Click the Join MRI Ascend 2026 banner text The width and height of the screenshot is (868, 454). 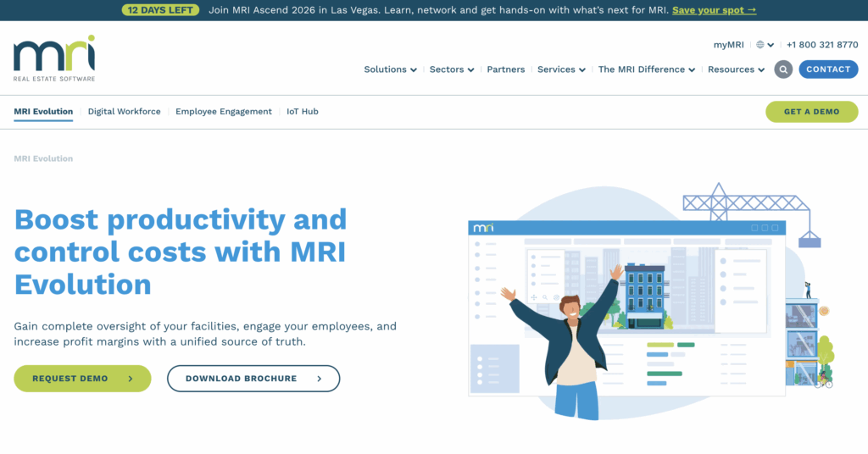[x=438, y=10]
